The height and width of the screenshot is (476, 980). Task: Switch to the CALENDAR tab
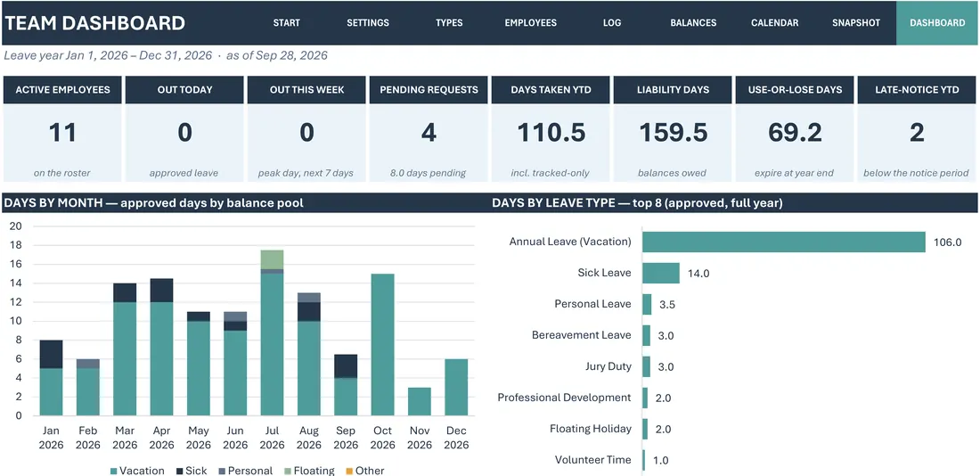[x=774, y=22]
